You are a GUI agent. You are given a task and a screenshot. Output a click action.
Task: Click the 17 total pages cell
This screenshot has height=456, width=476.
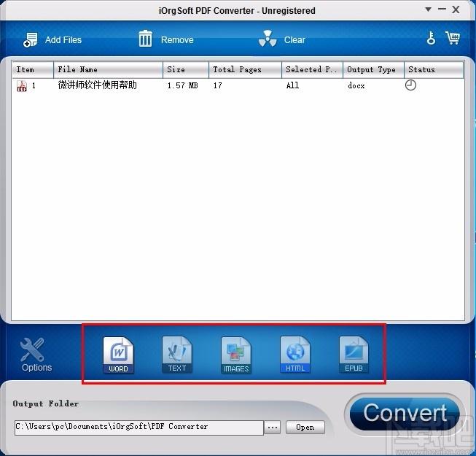217,85
